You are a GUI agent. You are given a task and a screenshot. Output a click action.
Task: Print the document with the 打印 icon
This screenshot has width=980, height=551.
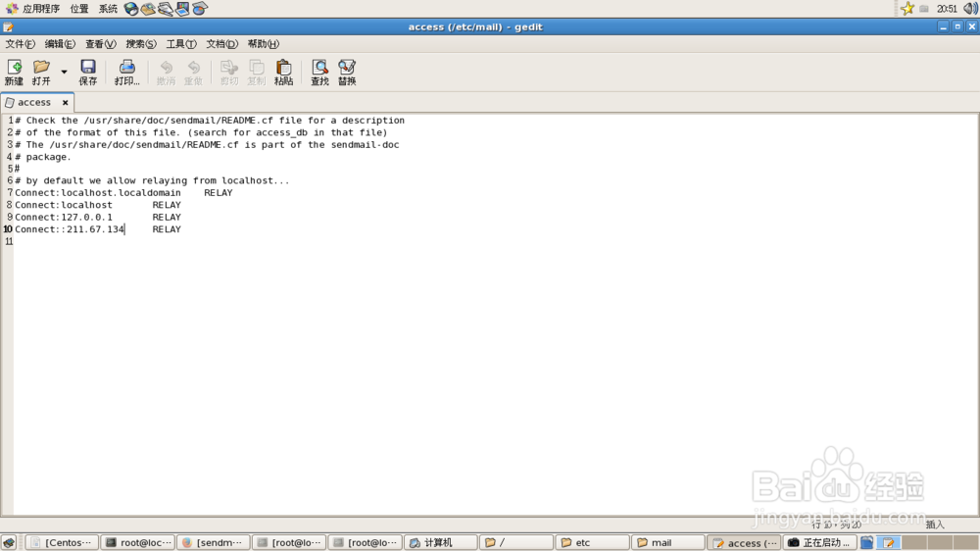click(126, 73)
